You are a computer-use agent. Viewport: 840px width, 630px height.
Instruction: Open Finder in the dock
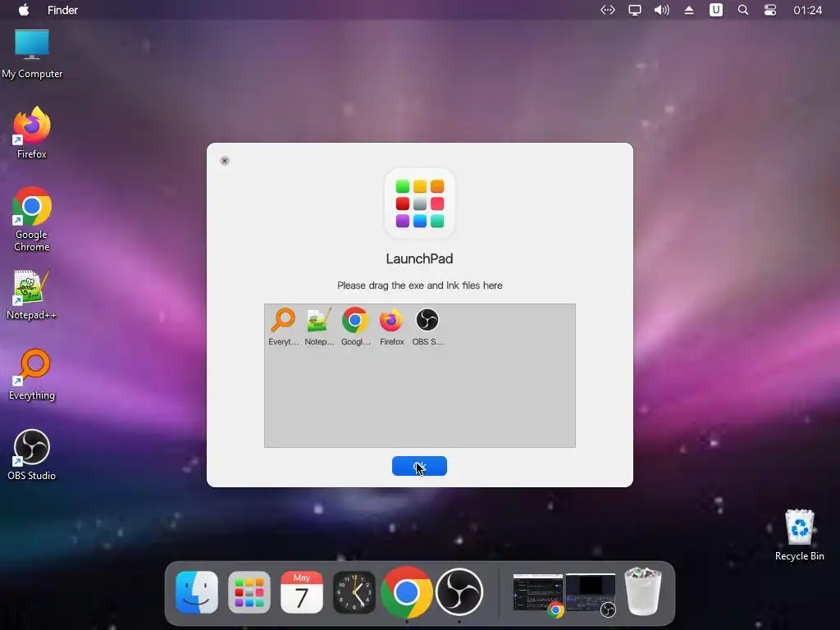point(197,592)
